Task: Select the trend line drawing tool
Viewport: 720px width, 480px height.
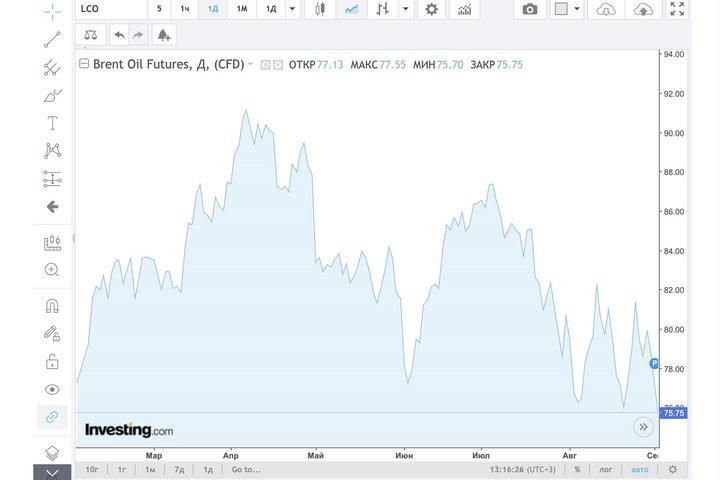Action: [52, 40]
